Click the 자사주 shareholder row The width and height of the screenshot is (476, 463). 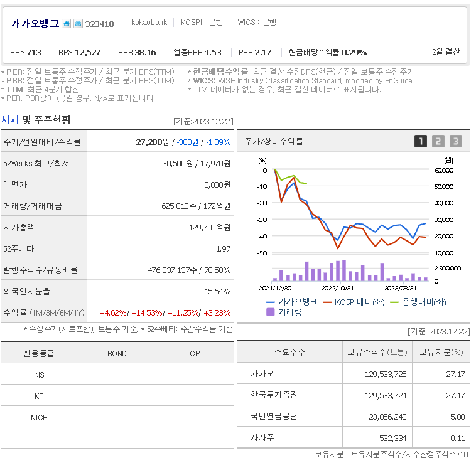(354, 437)
